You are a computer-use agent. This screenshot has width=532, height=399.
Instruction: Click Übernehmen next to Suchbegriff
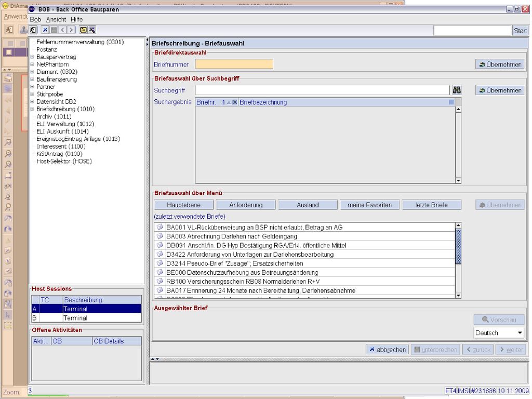click(500, 90)
